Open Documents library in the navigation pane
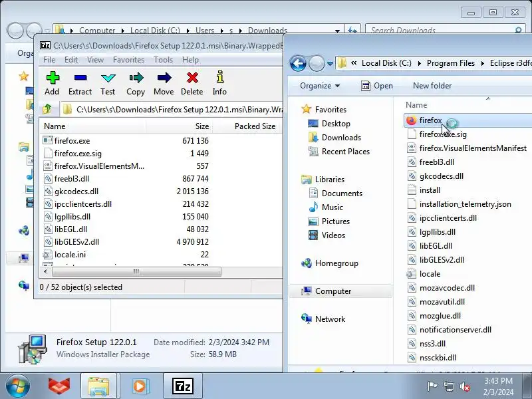 click(x=336, y=194)
